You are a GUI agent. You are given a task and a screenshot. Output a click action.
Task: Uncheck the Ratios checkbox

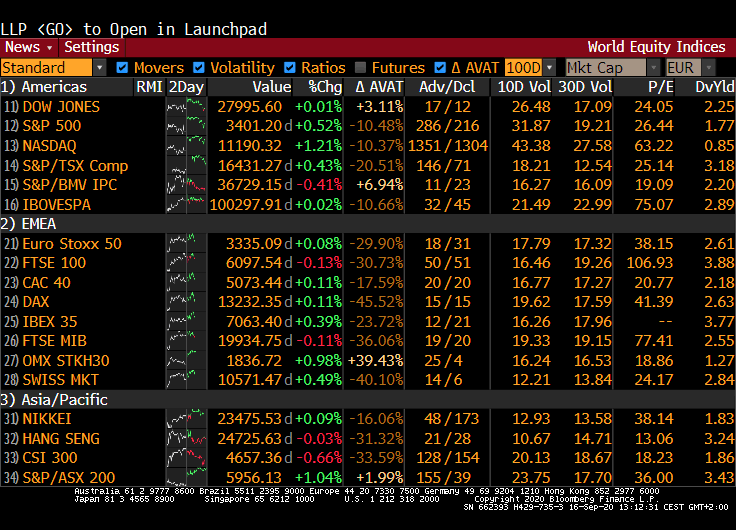(290, 68)
